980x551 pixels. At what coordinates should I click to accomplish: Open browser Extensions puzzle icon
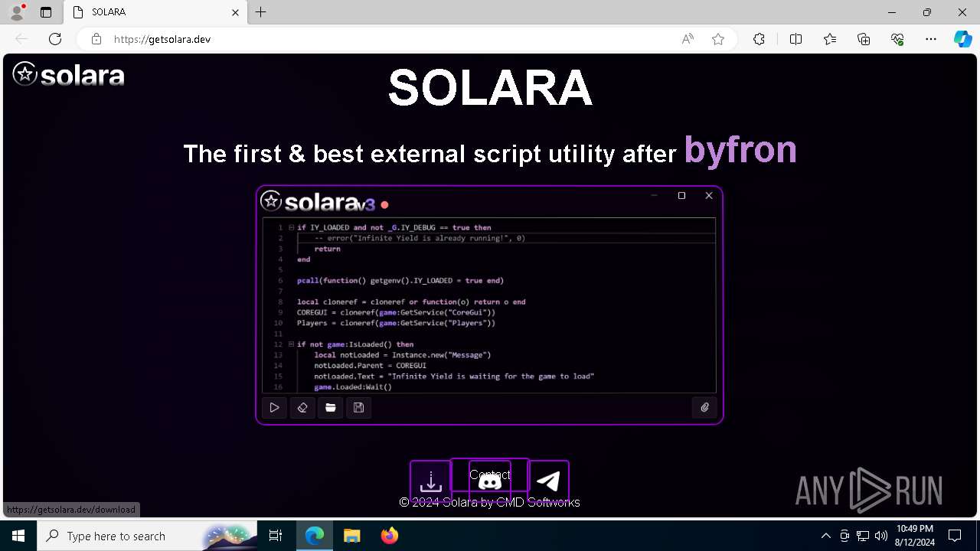(759, 39)
